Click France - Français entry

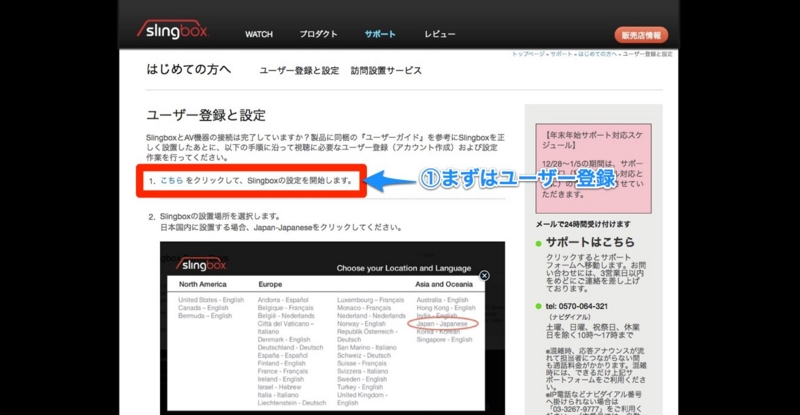click(x=282, y=371)
